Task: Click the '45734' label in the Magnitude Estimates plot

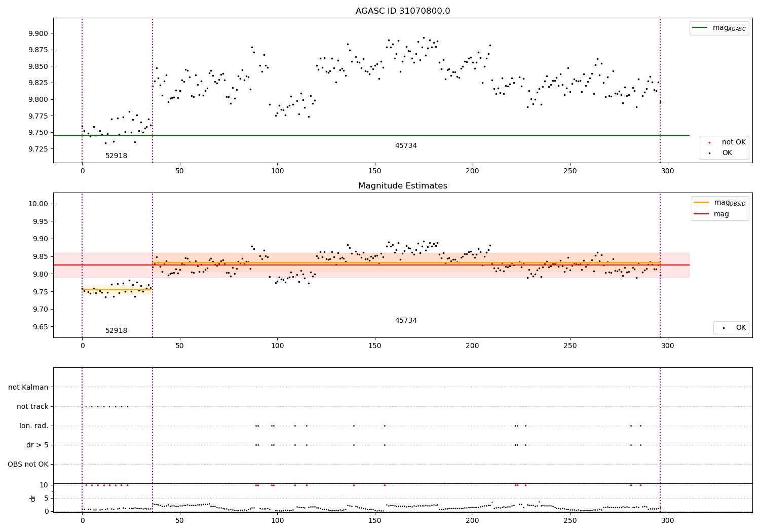Action: click(406, 321)
